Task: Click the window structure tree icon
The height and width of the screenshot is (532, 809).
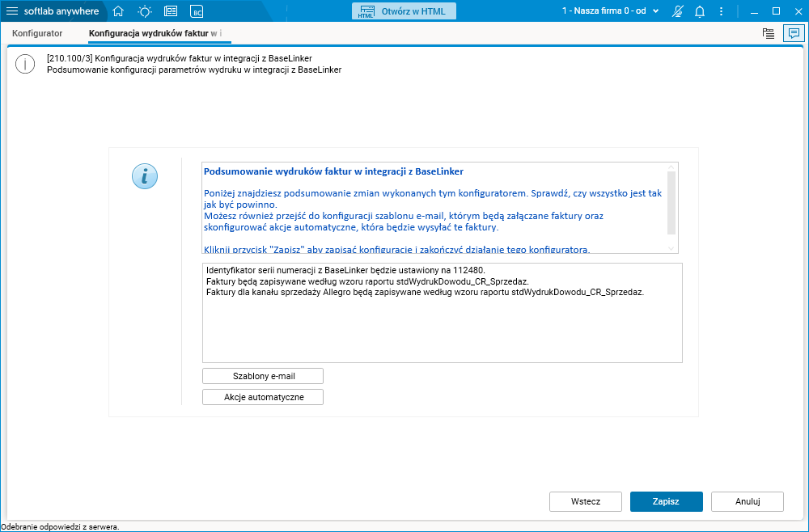Action: [x=768, y=33]
